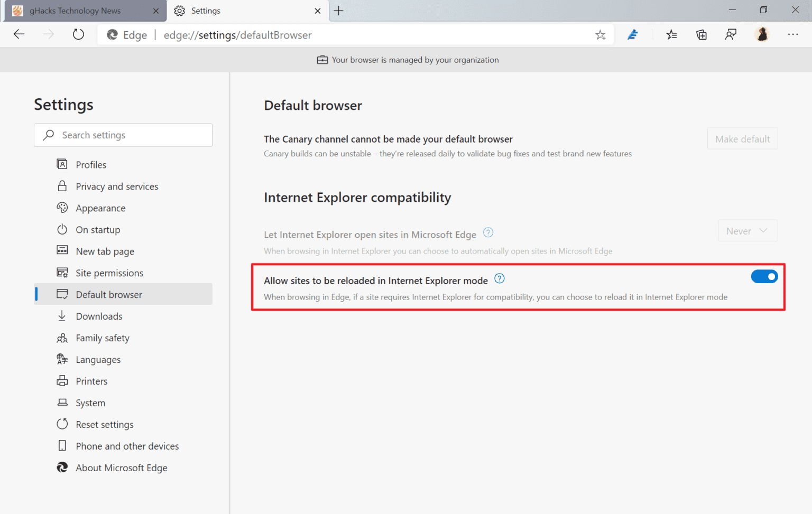Click the favorites star in the address bar
The image size is (812, 514).
point(600,34)
